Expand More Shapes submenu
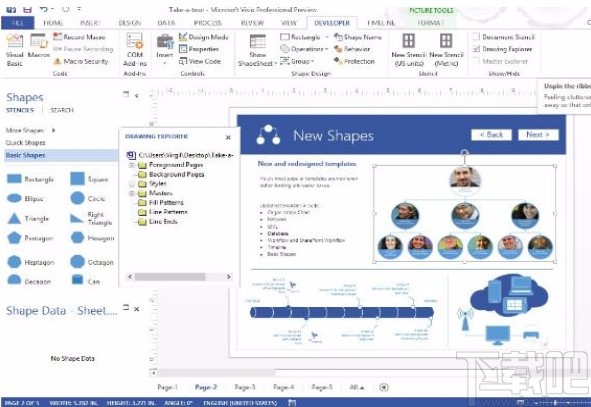 (54, 130)
